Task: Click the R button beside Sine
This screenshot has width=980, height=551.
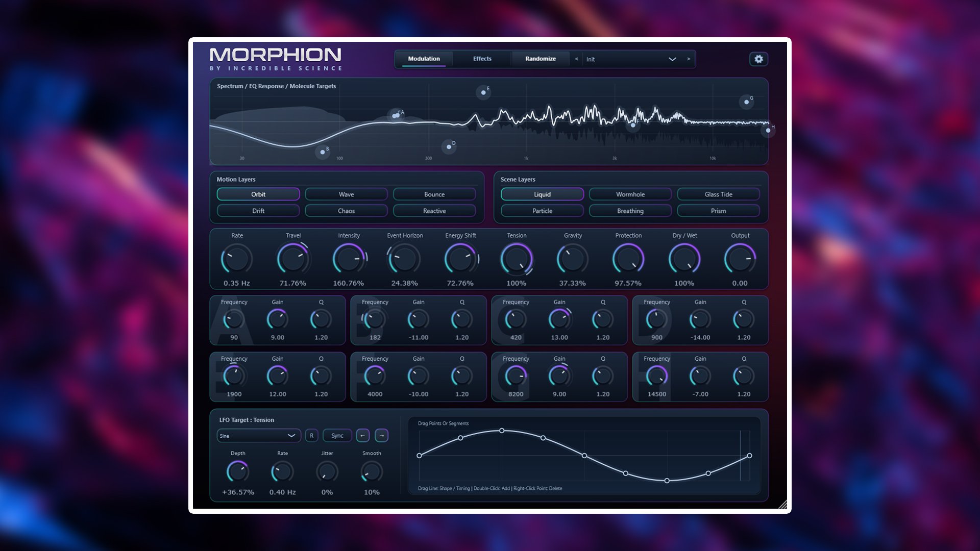Action: (x=312, y=436)
